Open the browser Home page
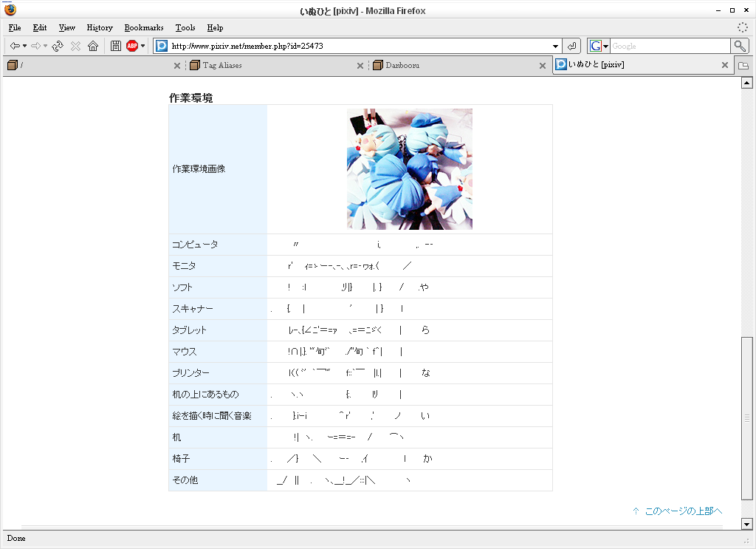756x549 pixels. point(93,45)
